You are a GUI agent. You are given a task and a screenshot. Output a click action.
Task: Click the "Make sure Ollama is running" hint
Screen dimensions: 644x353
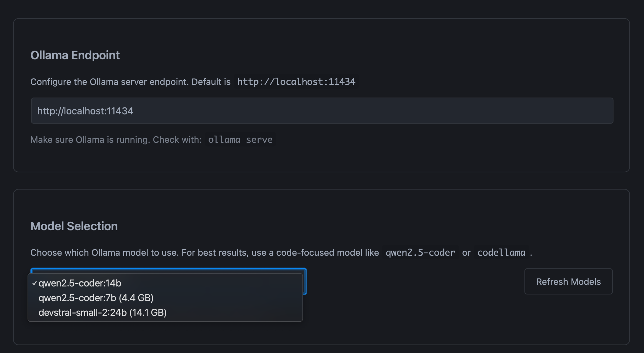90,140
